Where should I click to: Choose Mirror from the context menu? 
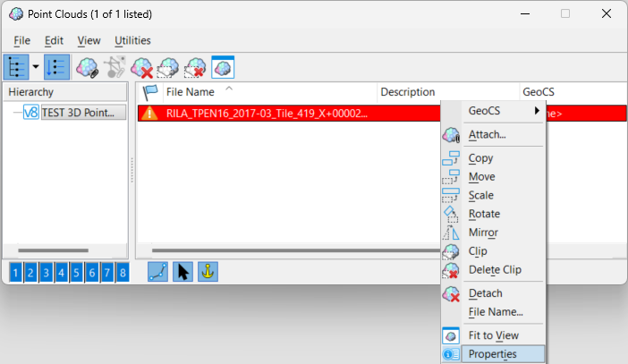point(493,233)
